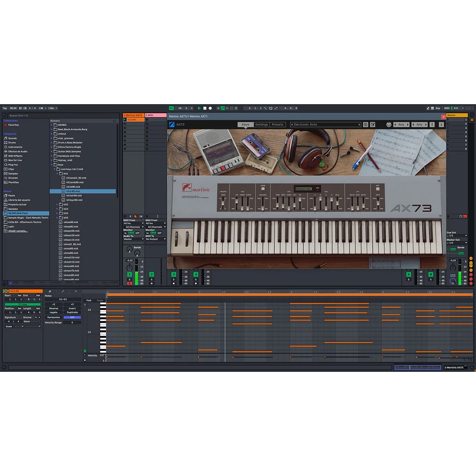
Task: Select file kit1str90.mid
Action: [74, 196]
